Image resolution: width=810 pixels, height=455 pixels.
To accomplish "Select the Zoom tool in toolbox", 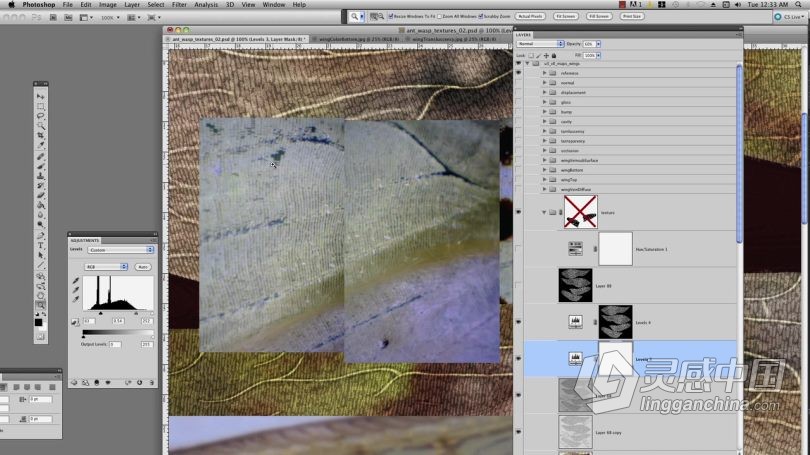I will tap(40, 305).
